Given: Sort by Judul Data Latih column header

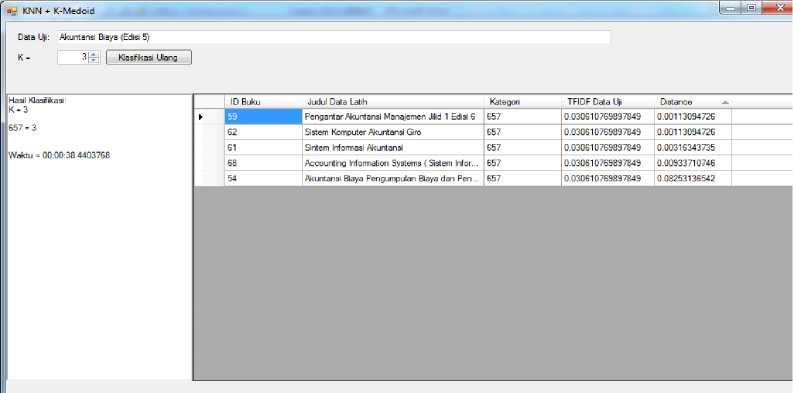Looking at the screenshot, I should pos(393,102).
